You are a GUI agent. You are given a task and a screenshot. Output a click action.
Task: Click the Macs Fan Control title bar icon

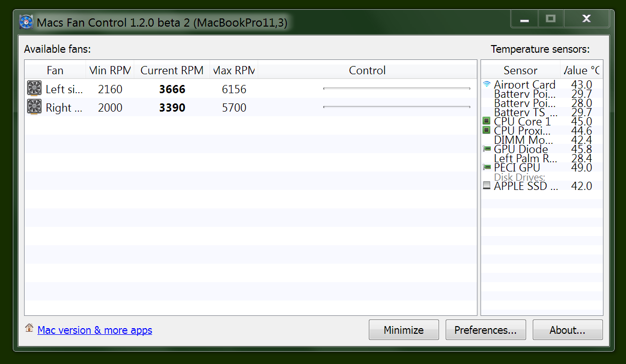[26, 23]
